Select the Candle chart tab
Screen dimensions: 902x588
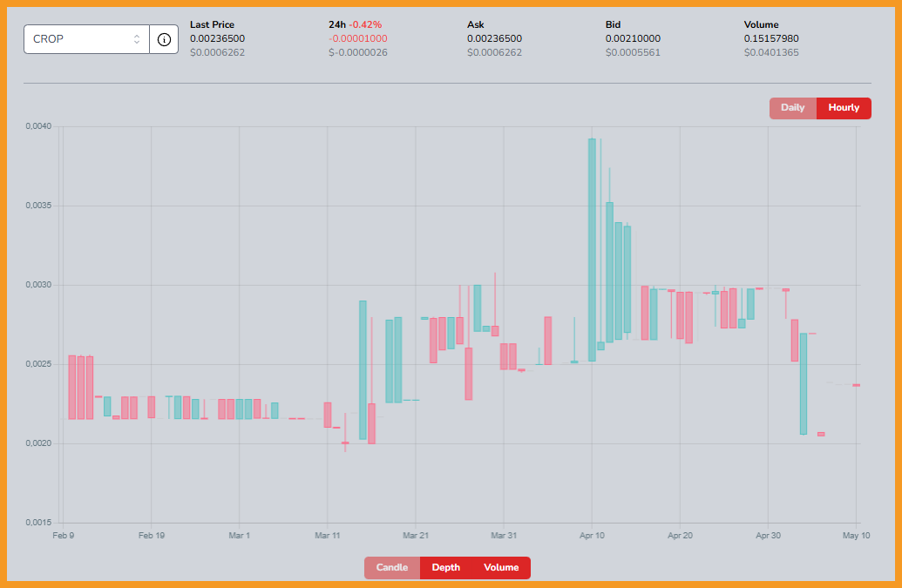point(392,567)
